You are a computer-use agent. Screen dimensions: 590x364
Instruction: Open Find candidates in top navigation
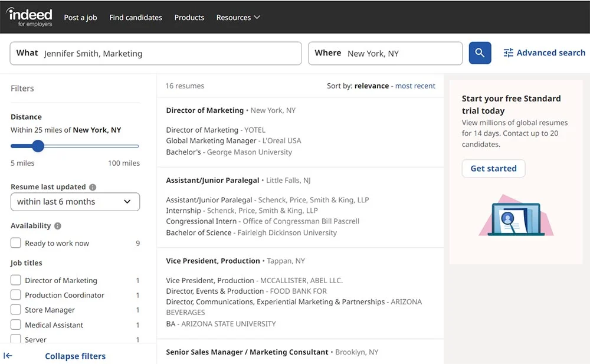[x=136, y=17]
